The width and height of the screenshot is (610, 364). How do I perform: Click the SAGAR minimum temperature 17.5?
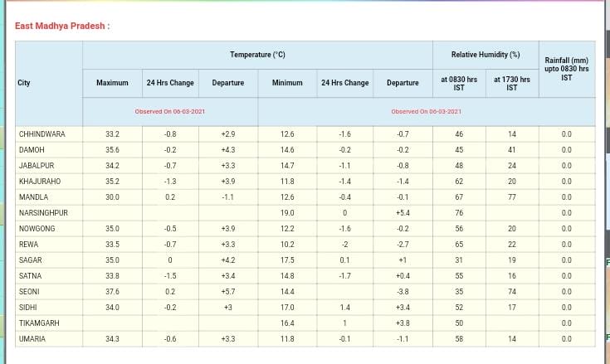tap(287, 260)
